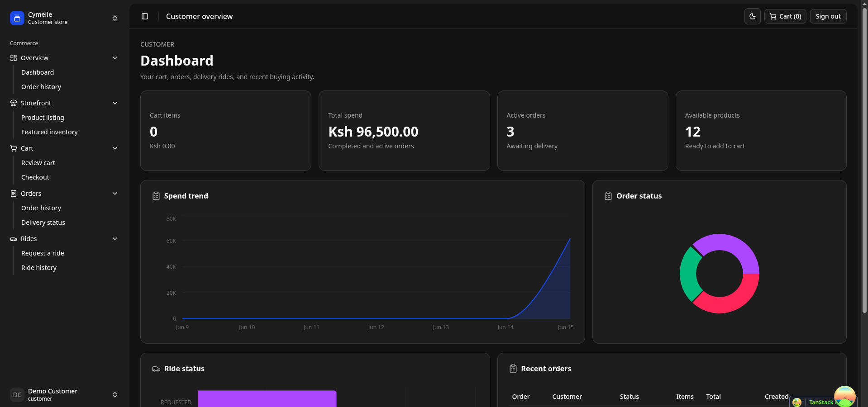Screen dimensions: 868x407
Task: Toggle the sidebar panel icon
Action: 145,16
